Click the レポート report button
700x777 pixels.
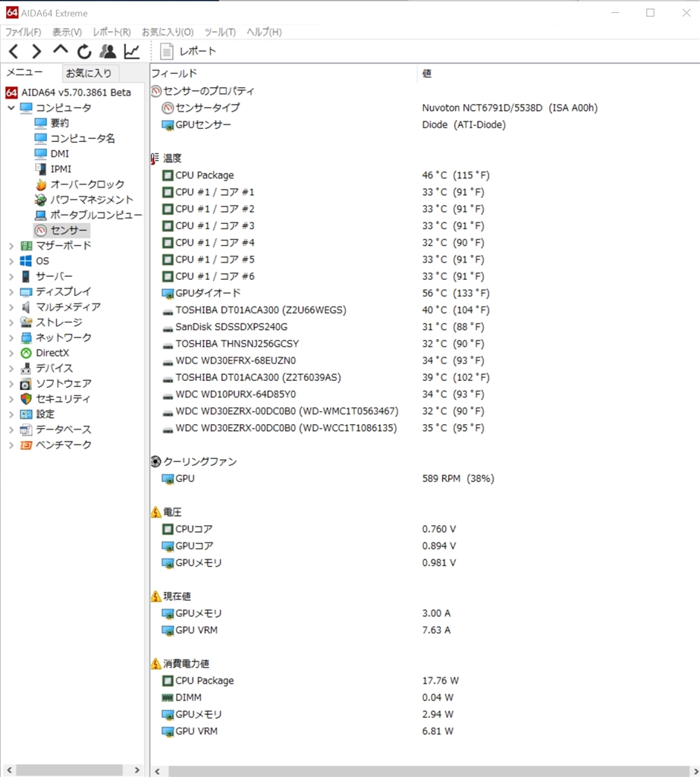[x=188, y=51]
